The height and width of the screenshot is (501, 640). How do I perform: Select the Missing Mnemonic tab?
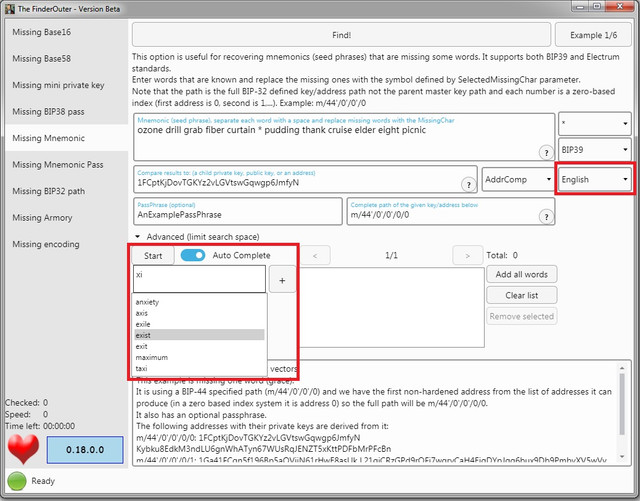67,138
